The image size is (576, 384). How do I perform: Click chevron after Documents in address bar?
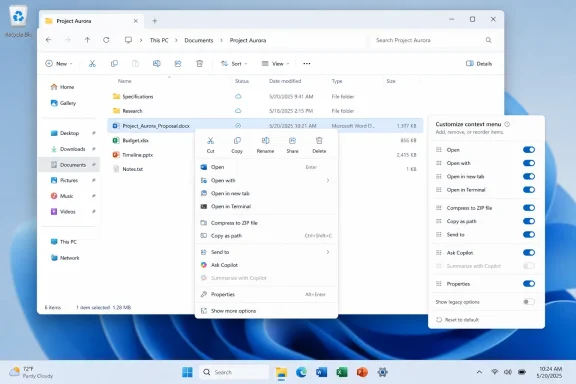click(x=221, y=40)
